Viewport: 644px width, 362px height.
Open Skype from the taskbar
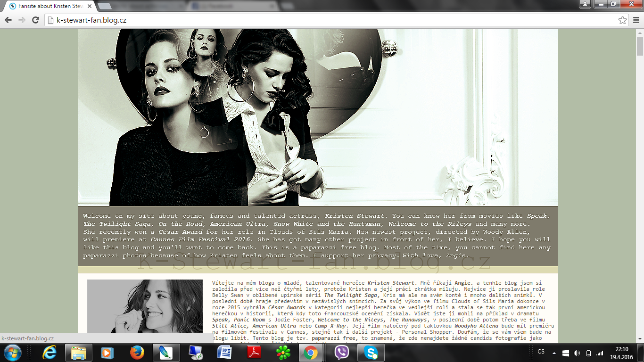point(371,353)
